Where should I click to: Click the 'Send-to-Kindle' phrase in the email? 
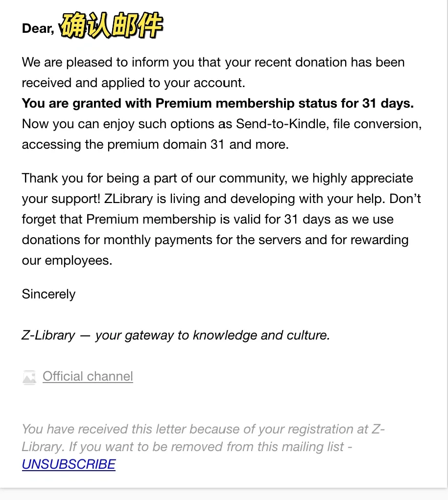click(282, 124)
